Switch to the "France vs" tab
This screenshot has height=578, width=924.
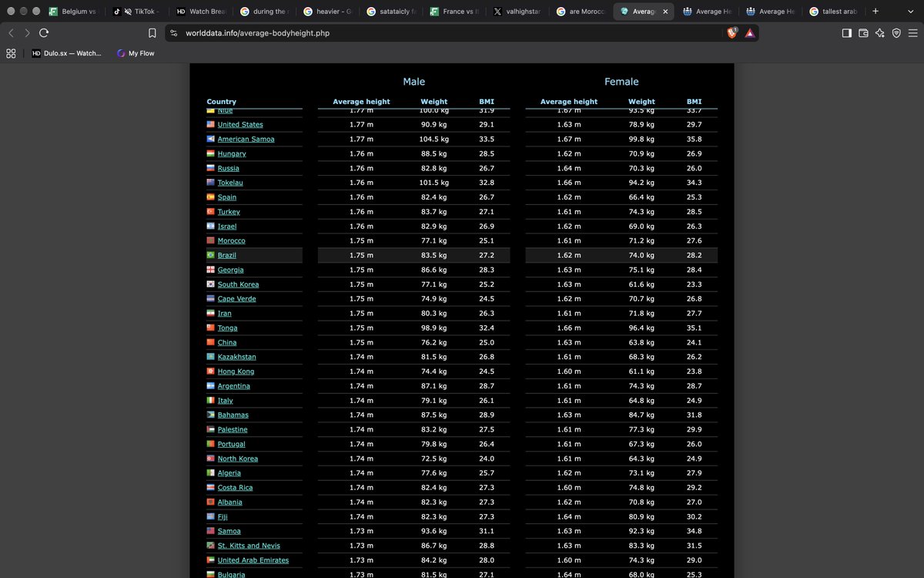tap(456, 12)
